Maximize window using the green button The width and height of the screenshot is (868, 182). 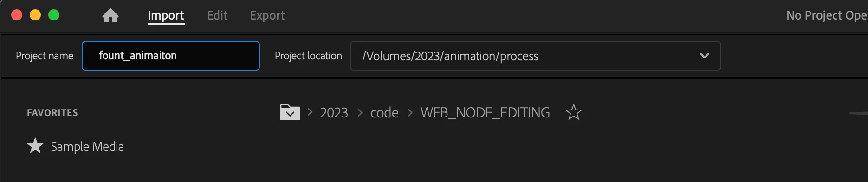54,15
